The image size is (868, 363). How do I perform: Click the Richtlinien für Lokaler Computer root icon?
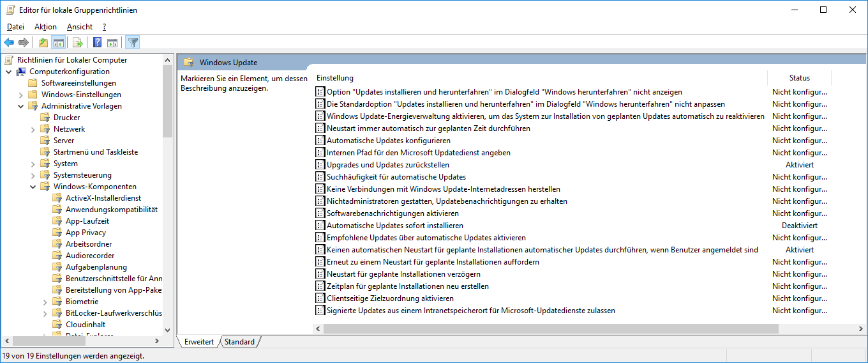pos(8,60)
